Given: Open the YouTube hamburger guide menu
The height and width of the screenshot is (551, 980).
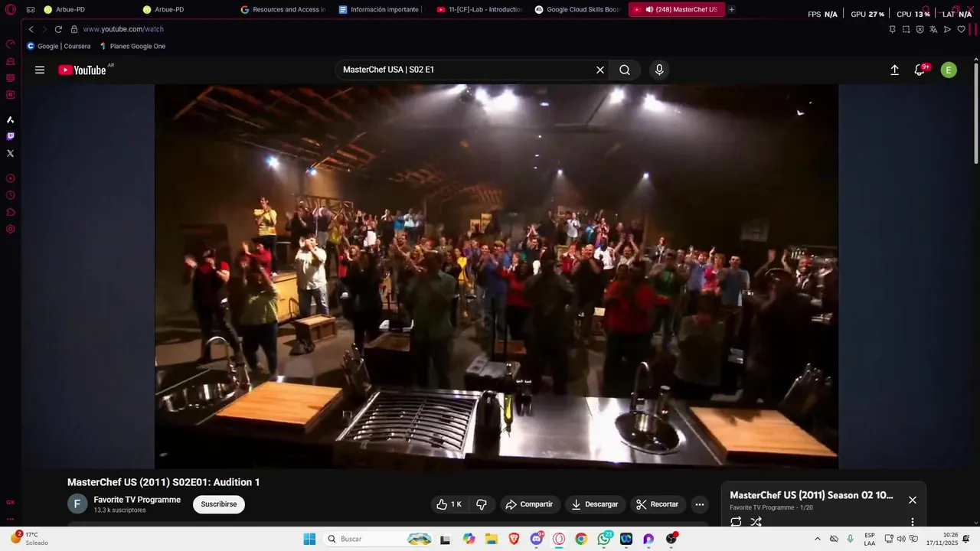Looking at the screenshot, I should pyautogui.click(x=40, y=70).
